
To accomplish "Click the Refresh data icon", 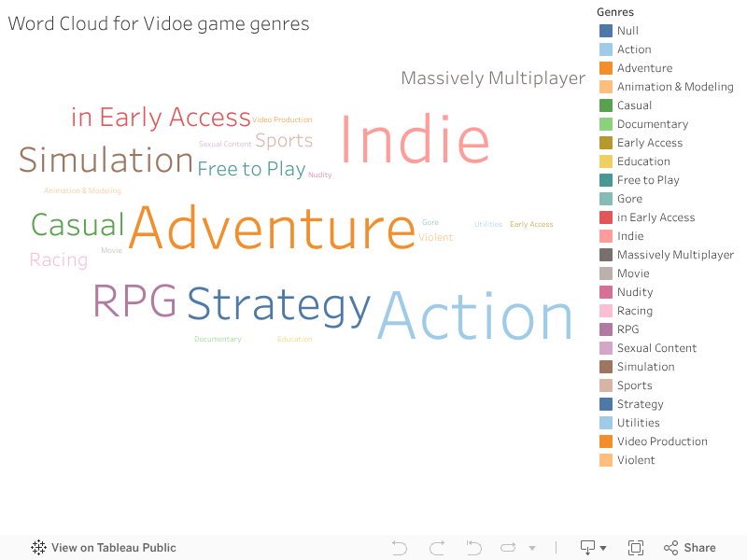I will pos(508,548).
